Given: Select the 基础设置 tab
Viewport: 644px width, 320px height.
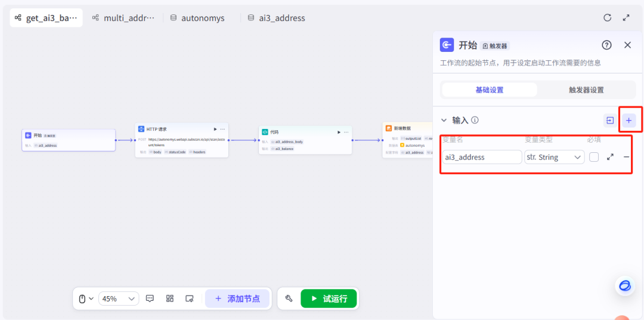Looking at the screenshot, I should tap(489, 90).
